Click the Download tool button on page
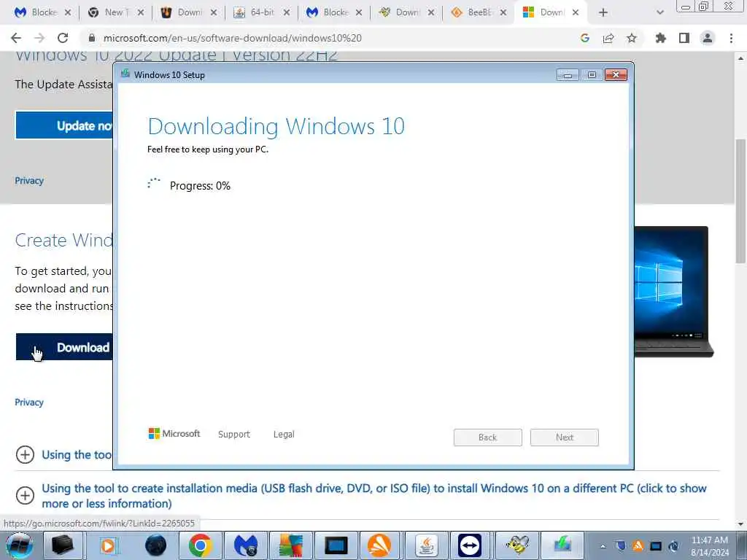The height and width of the screenshot is (560, 747). click(64, 347)
